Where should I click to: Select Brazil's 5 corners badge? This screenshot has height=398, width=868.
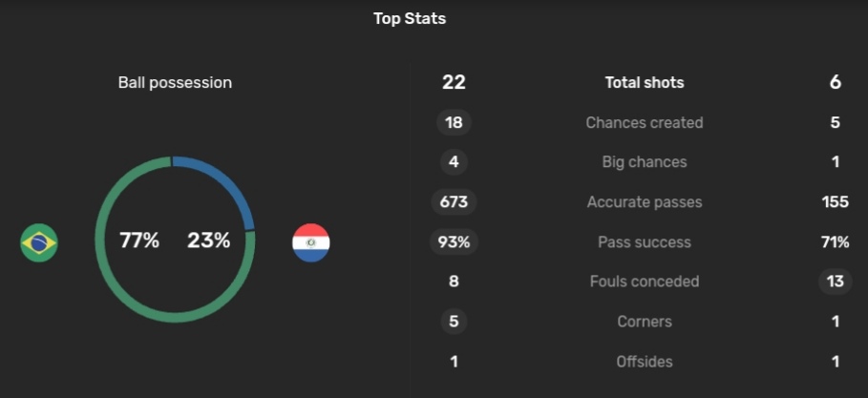click(x=454, y=322)
